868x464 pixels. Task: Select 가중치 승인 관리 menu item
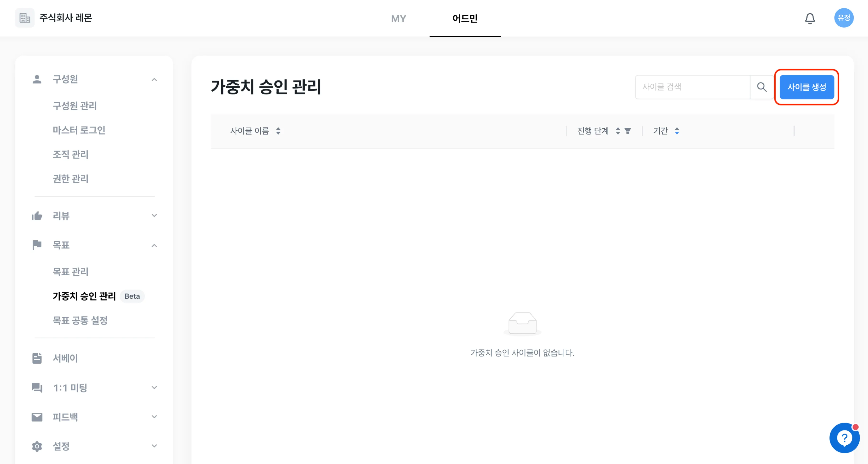click(84, 296)
